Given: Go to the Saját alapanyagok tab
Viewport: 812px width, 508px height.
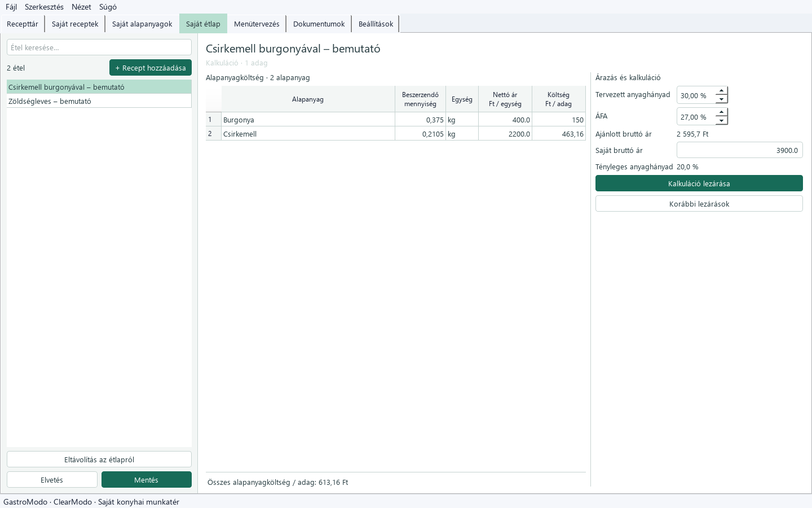Looking at the screenshot, I should tap(142, 24).
